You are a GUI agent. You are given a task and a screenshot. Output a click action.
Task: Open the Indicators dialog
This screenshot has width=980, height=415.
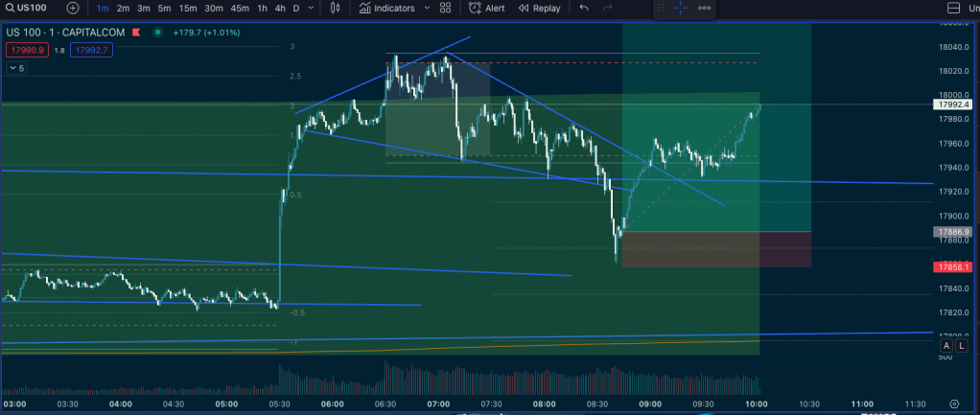pyautogui.click(x=387, y=8)
